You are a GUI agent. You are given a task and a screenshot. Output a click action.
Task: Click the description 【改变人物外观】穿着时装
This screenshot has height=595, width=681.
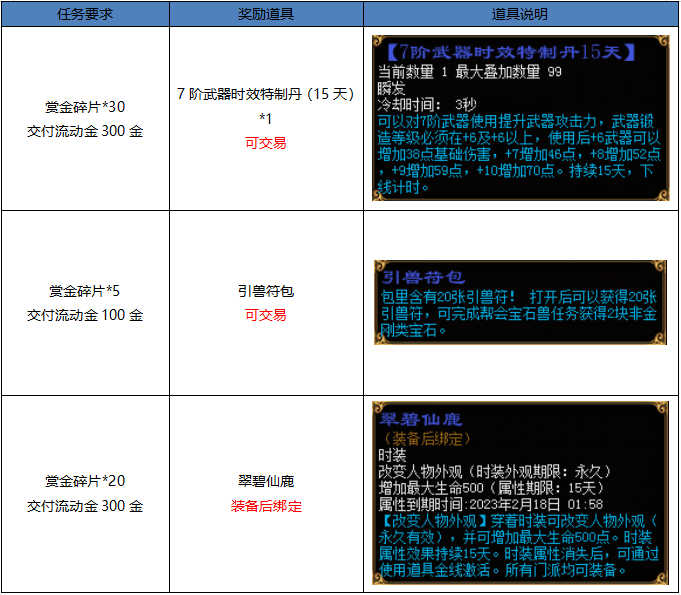point(519,521)
